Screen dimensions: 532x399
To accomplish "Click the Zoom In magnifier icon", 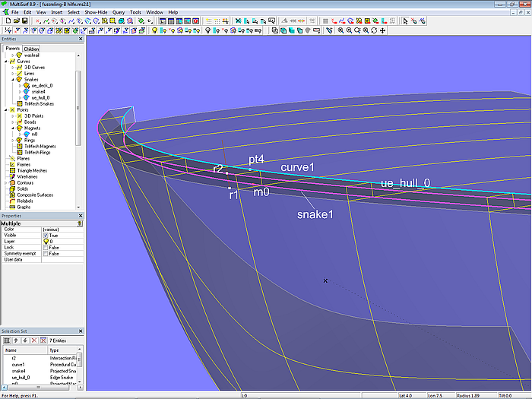I will pos(349,30).
